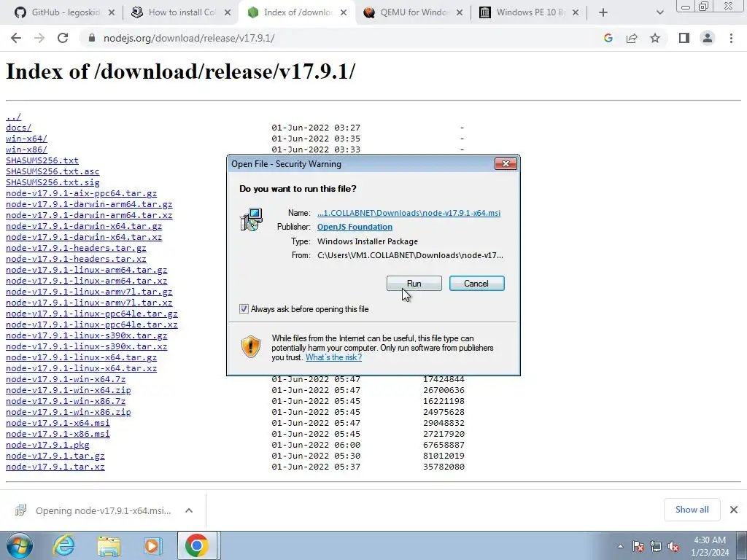Click the muted volume tray icon
The image size is (747, 560).
pos(673,546)
